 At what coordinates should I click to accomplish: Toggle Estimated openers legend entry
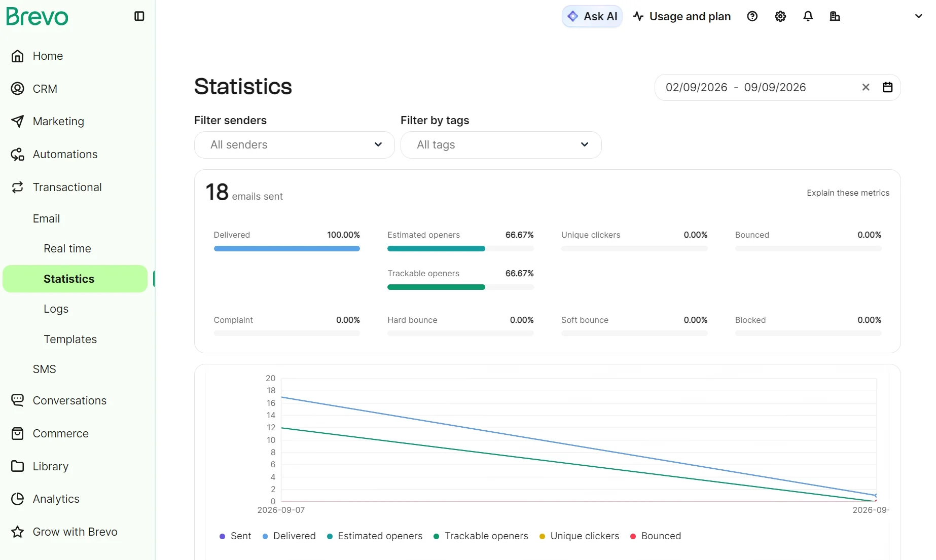(x=375, y=536)
